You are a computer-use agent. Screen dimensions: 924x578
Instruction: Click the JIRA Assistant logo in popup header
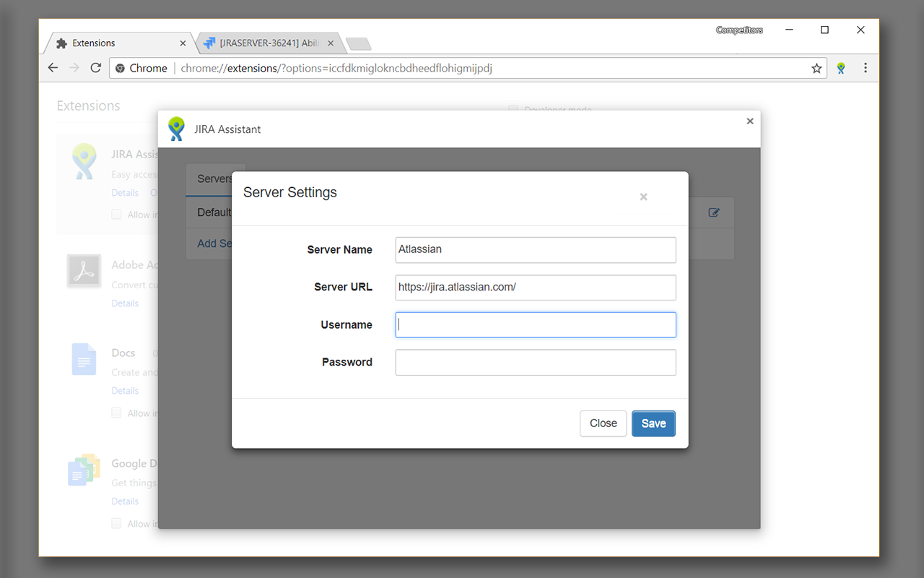point(176,129)
